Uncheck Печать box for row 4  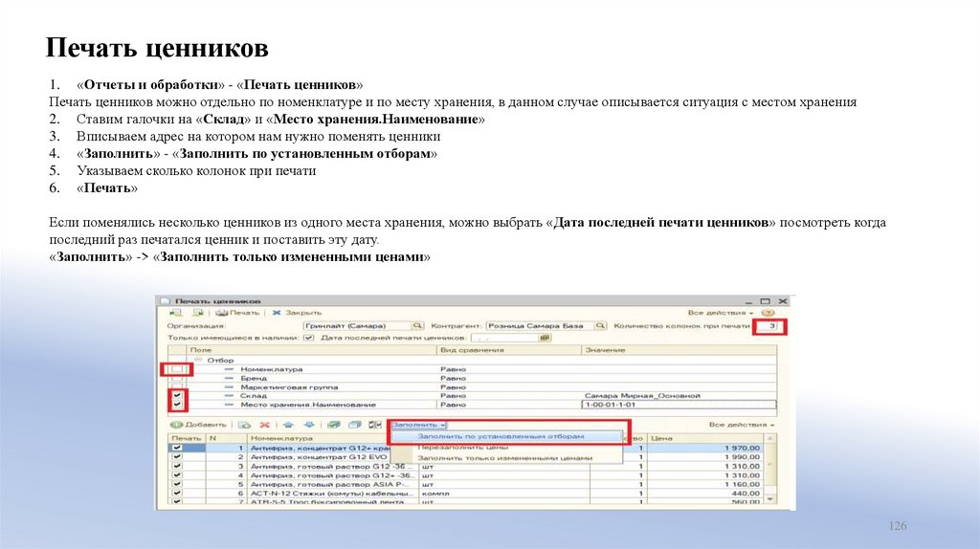tap(177, 475)
